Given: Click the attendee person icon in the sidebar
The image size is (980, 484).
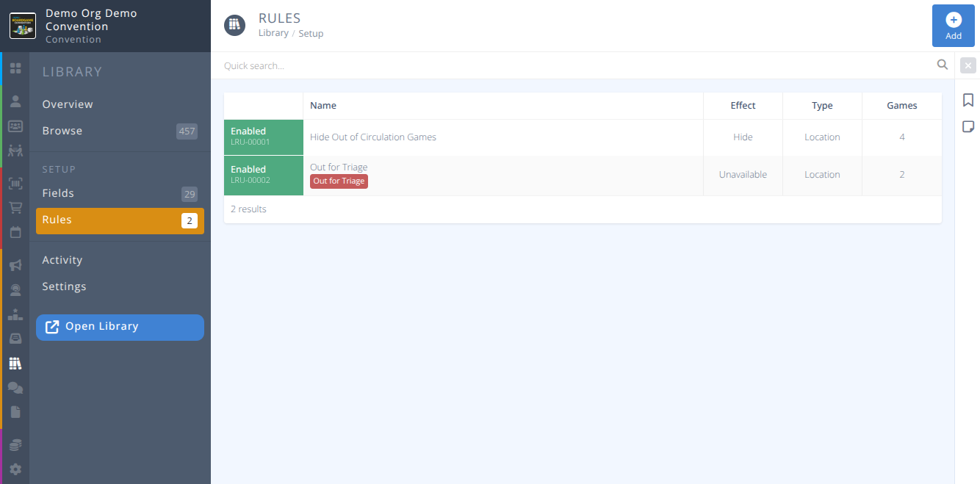Looking at the screenshot, I should [x=15, y=101].
